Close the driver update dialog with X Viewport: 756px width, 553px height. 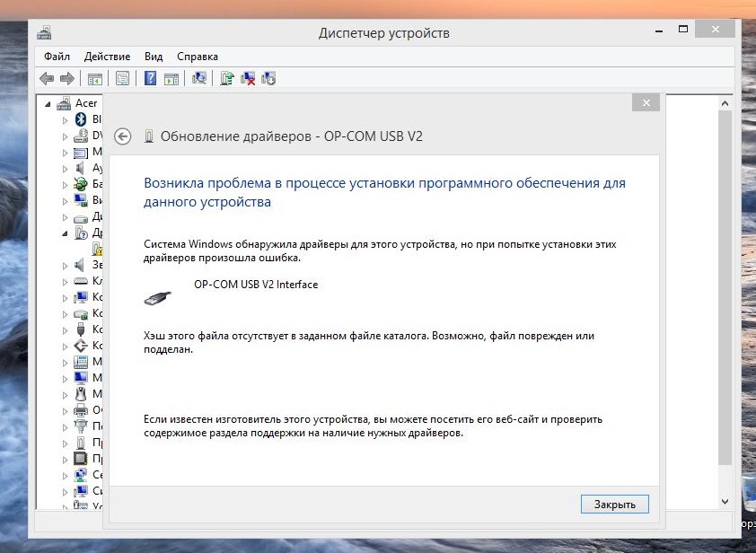(646, 102)
